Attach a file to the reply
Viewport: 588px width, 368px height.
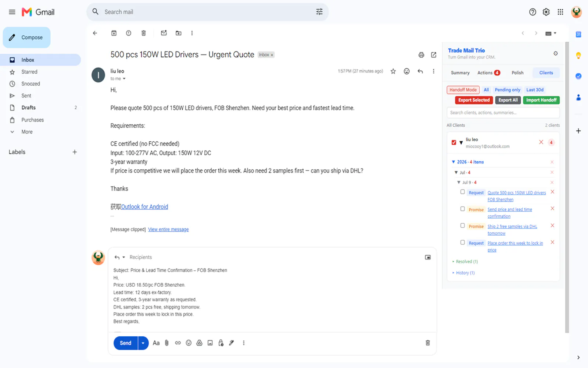pos(167,343)
